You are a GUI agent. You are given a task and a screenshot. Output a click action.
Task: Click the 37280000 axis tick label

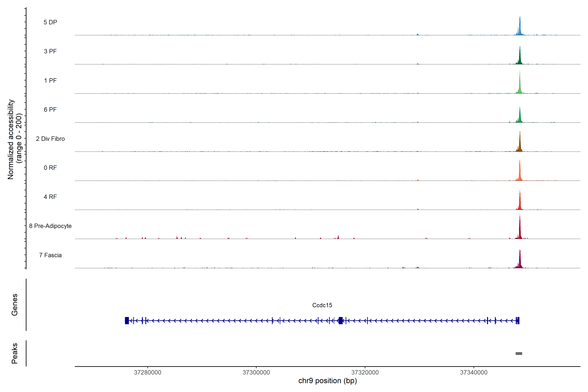click(x=147, y=372)
